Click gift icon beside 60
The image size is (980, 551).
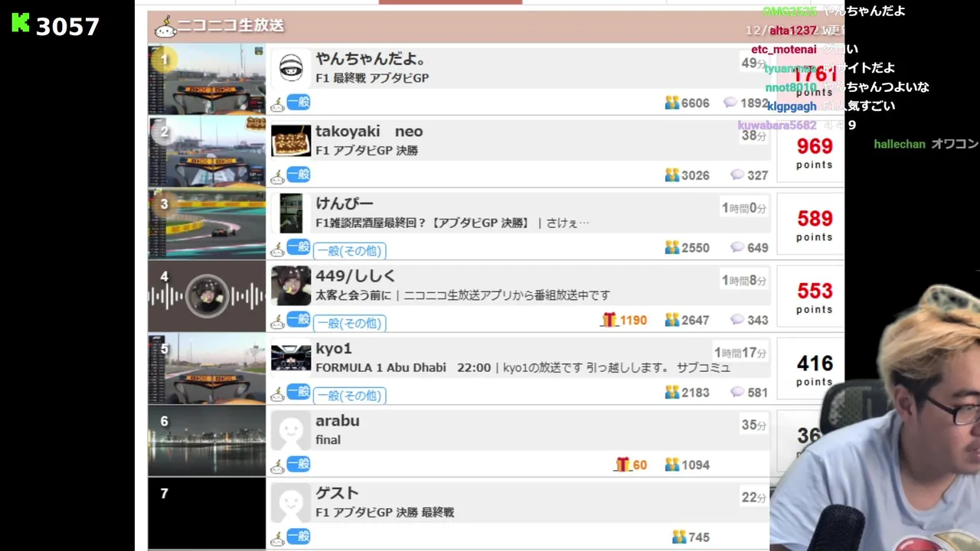[x=622, y=465]
